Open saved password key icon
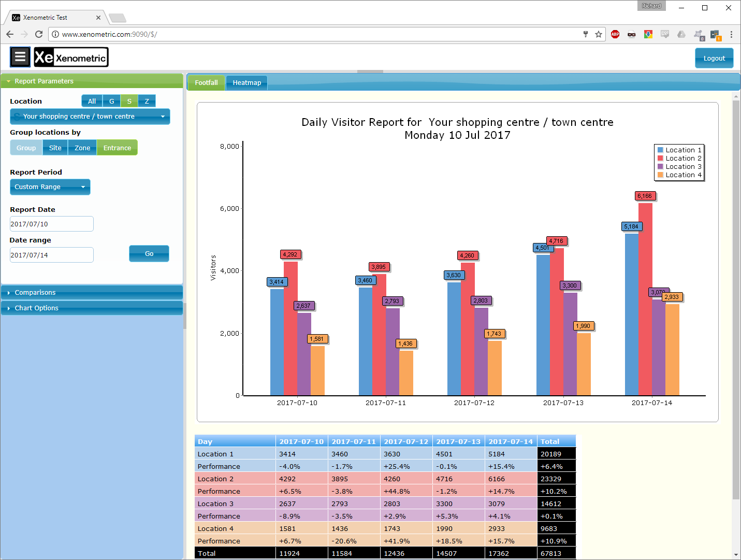This screenshot has height=560, width=741. 586,34
